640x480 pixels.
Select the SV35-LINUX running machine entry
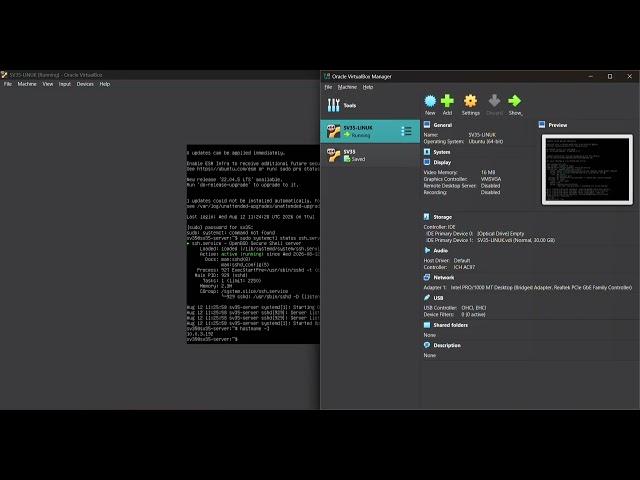pyautogui.click(x=370, y=131)
